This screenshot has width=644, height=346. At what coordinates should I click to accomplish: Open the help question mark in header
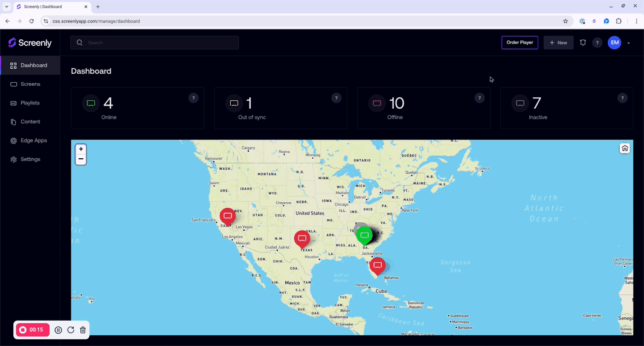[597, 43]
